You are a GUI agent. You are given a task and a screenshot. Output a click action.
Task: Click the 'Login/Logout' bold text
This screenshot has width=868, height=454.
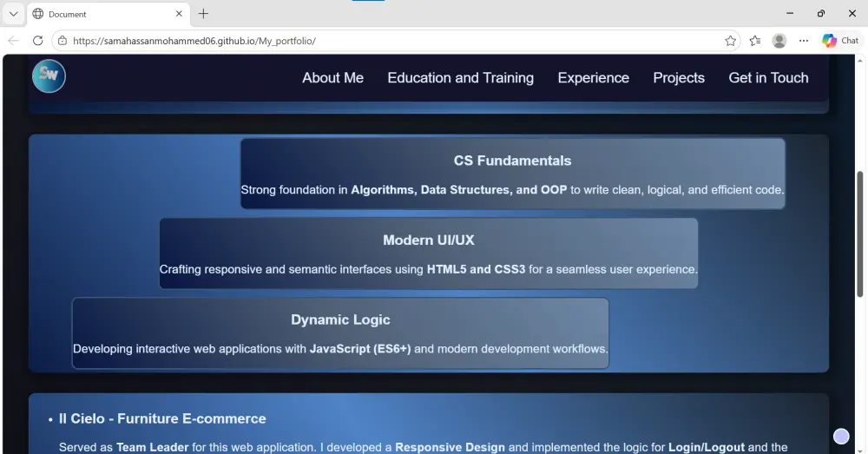click(707, 447)
